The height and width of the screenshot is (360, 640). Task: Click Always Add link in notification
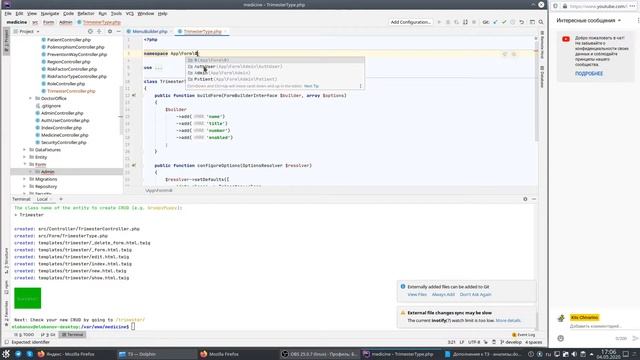[x=443, y=294]
